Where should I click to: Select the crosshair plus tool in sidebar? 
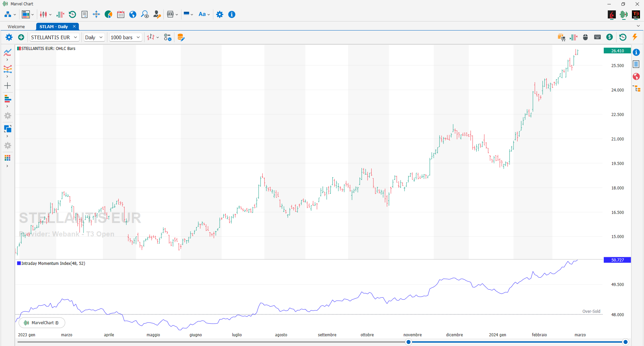(7, 86)
